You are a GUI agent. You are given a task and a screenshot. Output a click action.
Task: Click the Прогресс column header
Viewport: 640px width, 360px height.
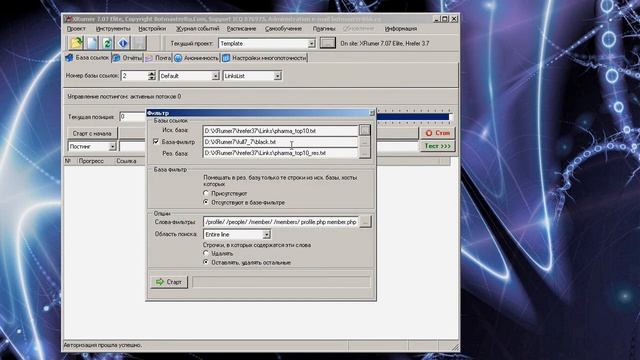91,161
